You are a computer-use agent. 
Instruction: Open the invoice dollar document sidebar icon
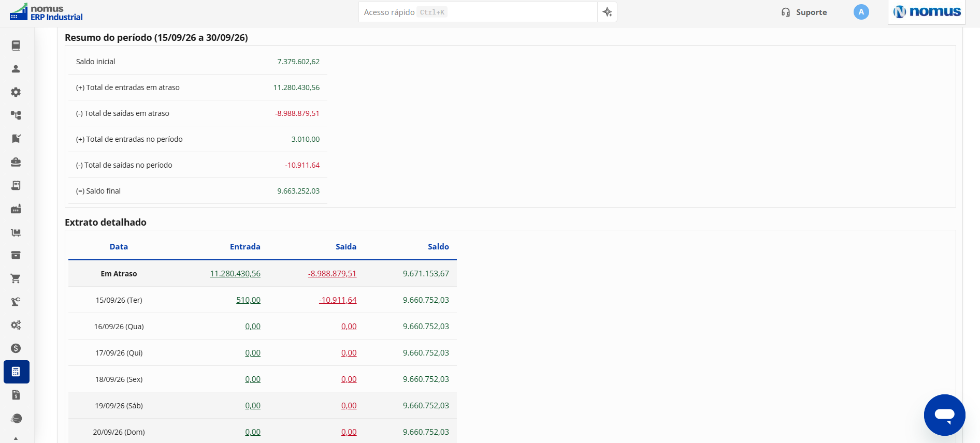16,395
